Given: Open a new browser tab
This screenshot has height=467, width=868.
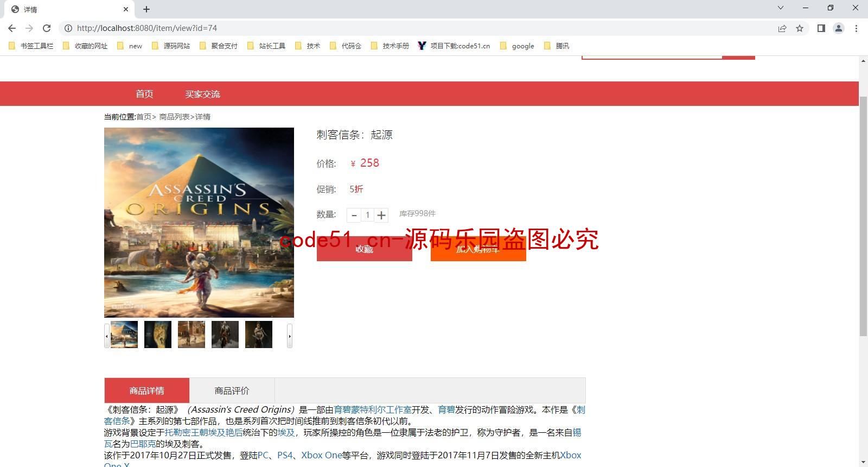Looking at the screenshot, I should [146, 9].
